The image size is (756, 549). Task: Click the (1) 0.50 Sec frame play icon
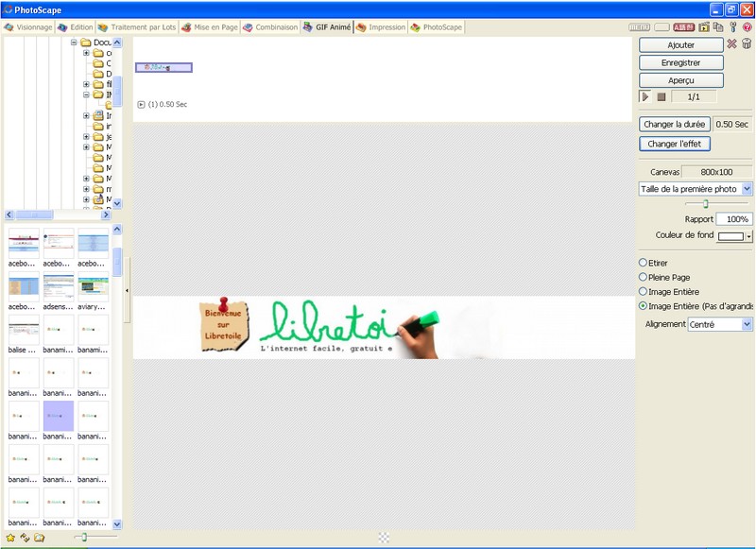point(141,105)
